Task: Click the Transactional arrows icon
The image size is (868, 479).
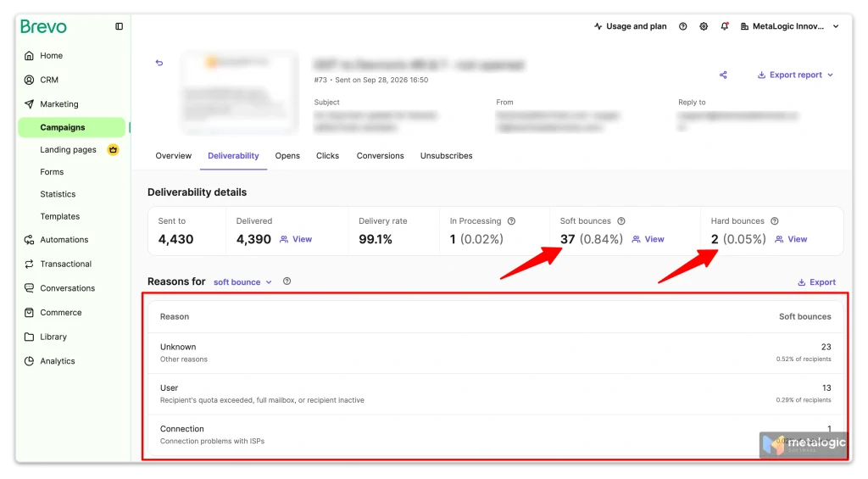Action: 29,265
